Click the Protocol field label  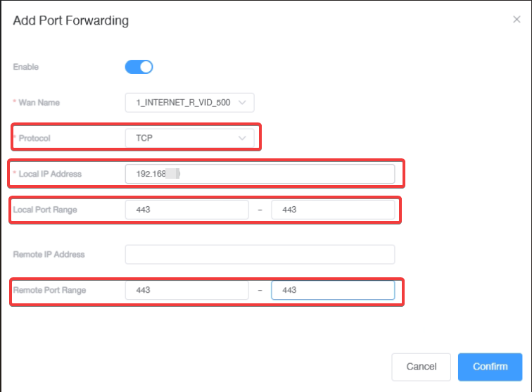click(34, 139)
